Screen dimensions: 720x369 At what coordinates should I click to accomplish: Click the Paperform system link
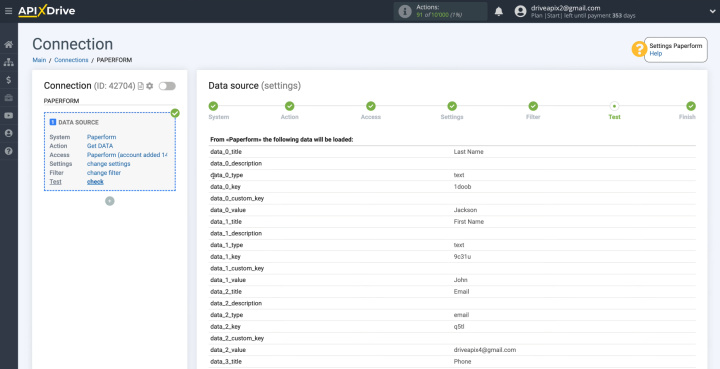[x=101, y=137]
